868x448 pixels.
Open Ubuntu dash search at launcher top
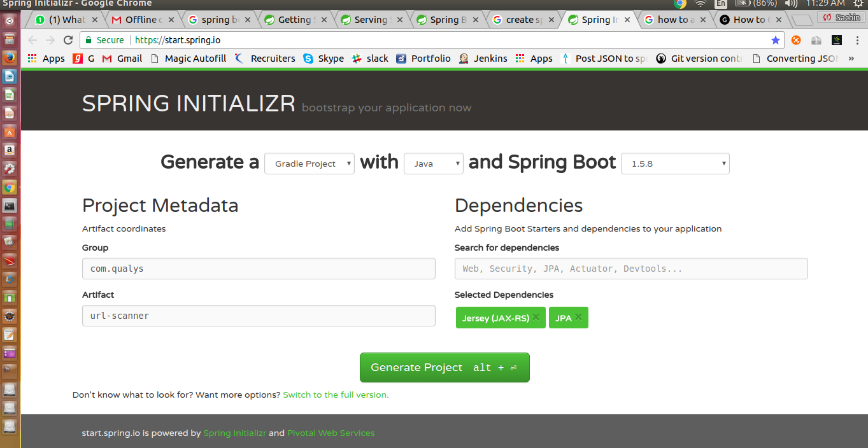[10, 20]
